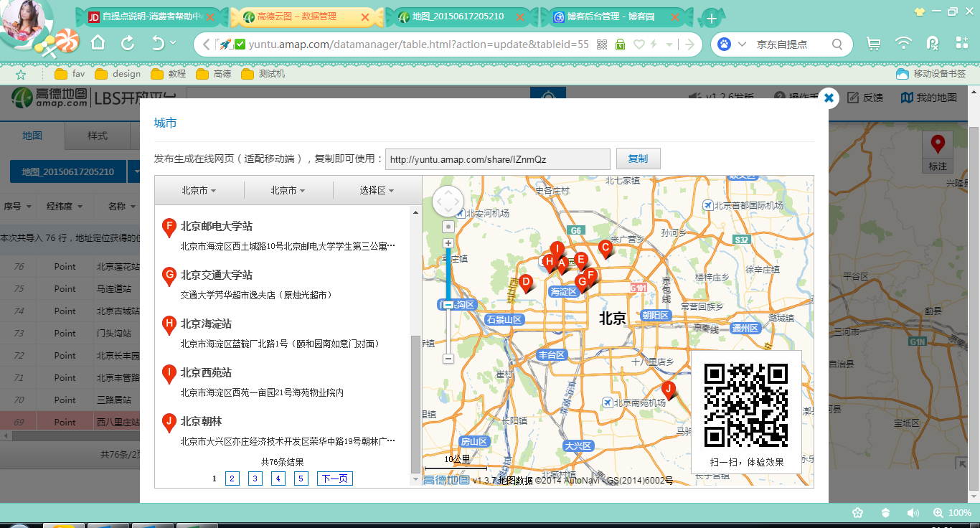Select result 北京交通大学站
Image resolution: width=980 pixels, height=528 pixels.
pos(217,275)
